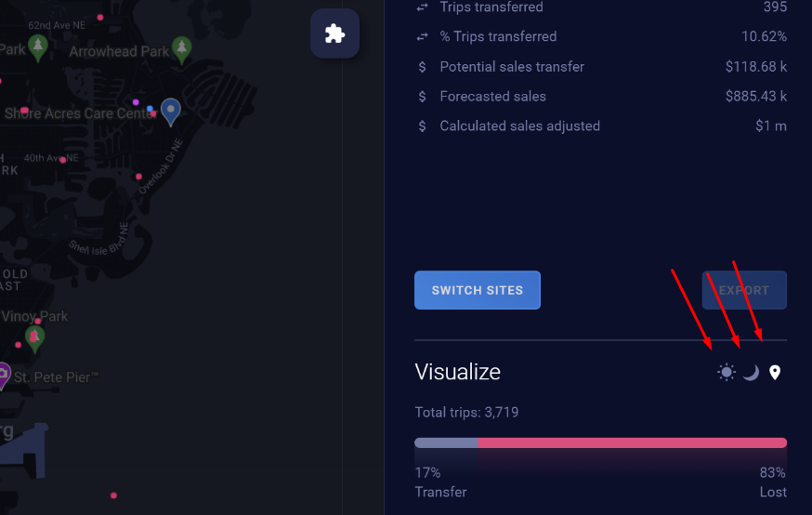Click the St. Pete Pier camera marker

(x=3, y=375)
